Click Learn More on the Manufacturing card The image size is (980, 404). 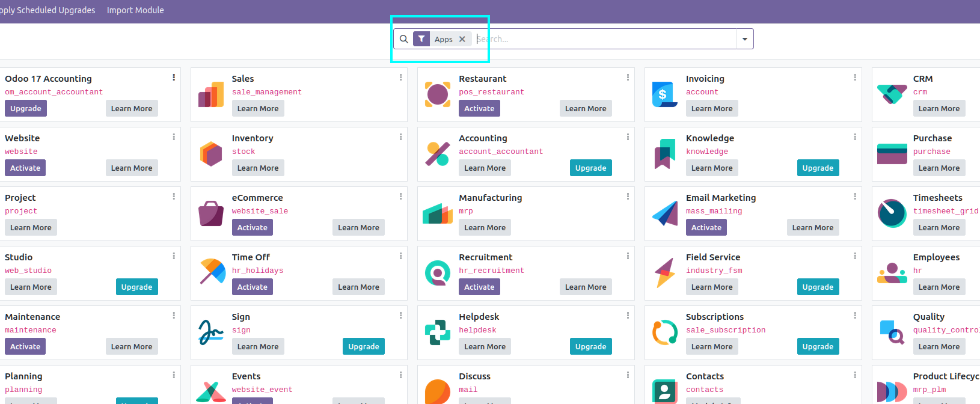pos(485,228)
